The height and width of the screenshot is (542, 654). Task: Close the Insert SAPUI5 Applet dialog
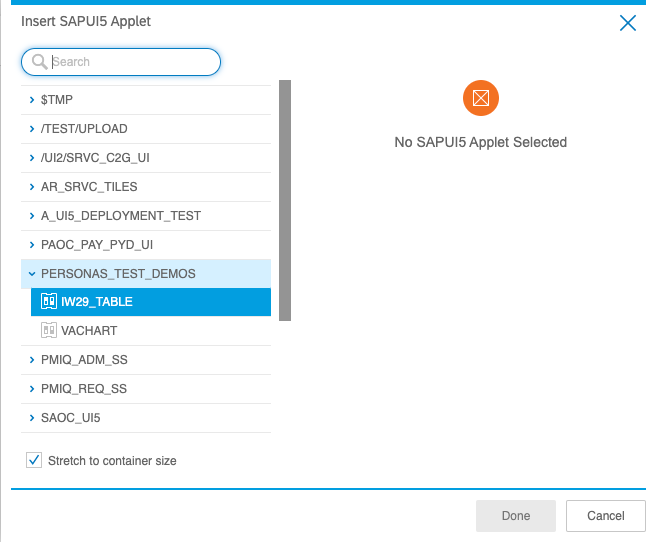[x=628, y=23]
